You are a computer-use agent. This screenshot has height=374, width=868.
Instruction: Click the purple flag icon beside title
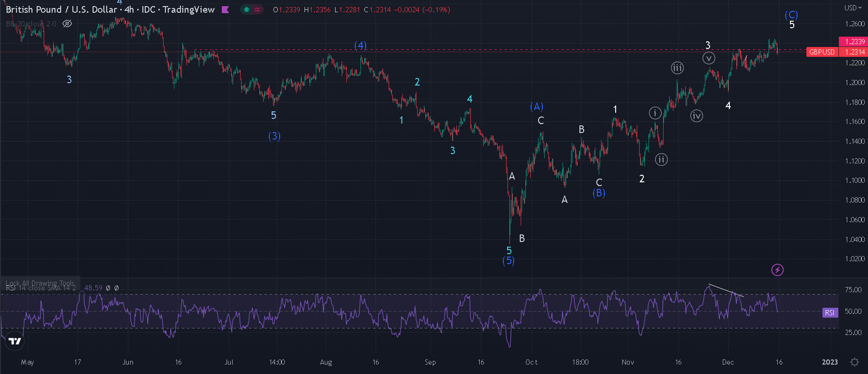pyautogui.click(x=226, y=9)
